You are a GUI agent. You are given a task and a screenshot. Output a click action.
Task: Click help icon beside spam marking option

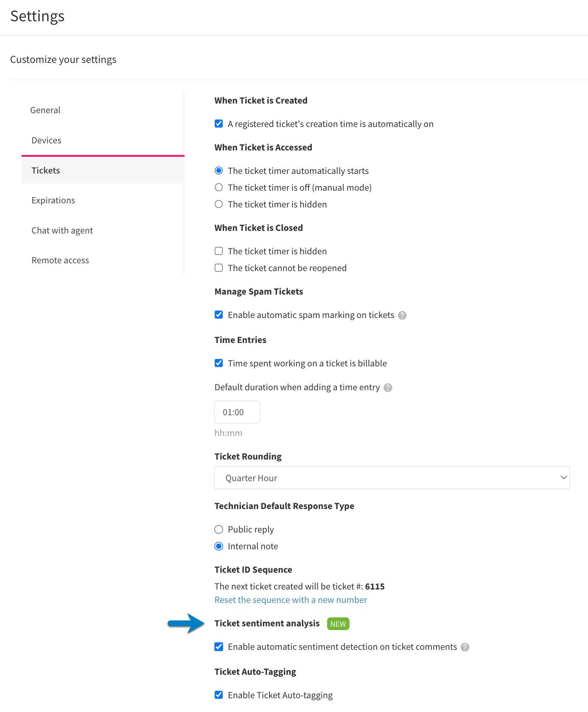coord(402,315)
